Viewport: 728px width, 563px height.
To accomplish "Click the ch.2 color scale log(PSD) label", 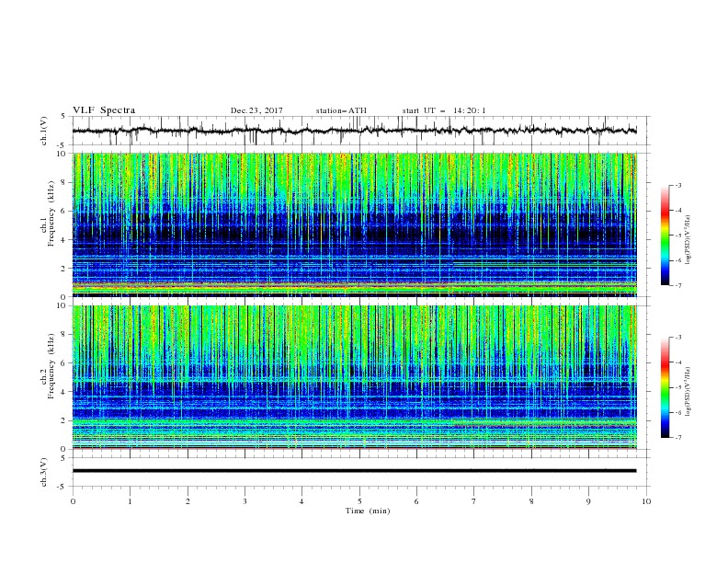I will coord(688,391).
